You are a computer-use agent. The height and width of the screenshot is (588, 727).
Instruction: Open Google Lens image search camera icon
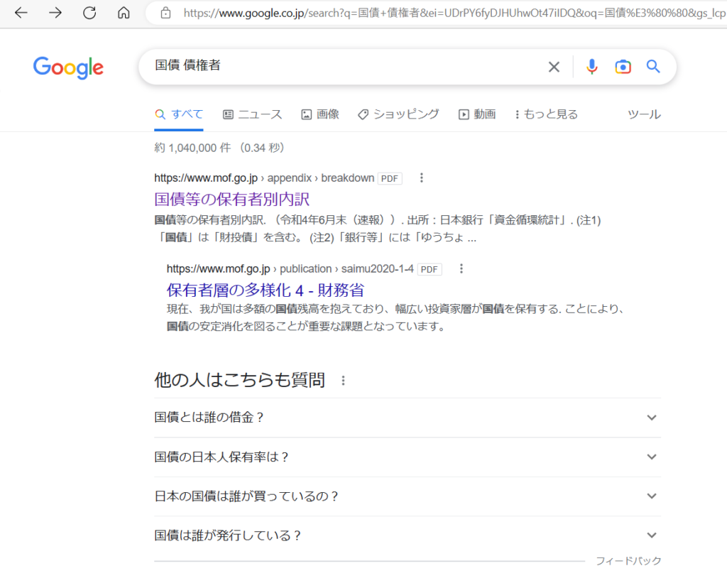pyautogui.click(x=623, y=67)
